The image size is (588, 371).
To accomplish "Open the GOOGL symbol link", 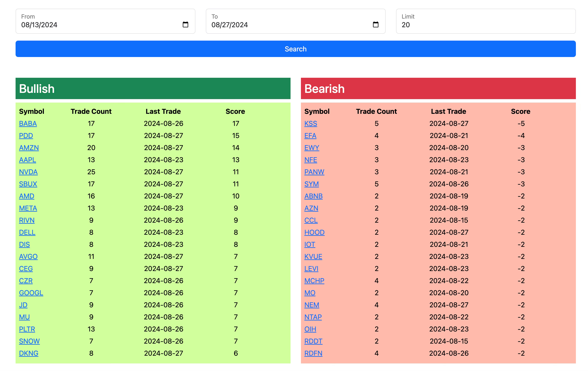I will [x=31, y=293].
